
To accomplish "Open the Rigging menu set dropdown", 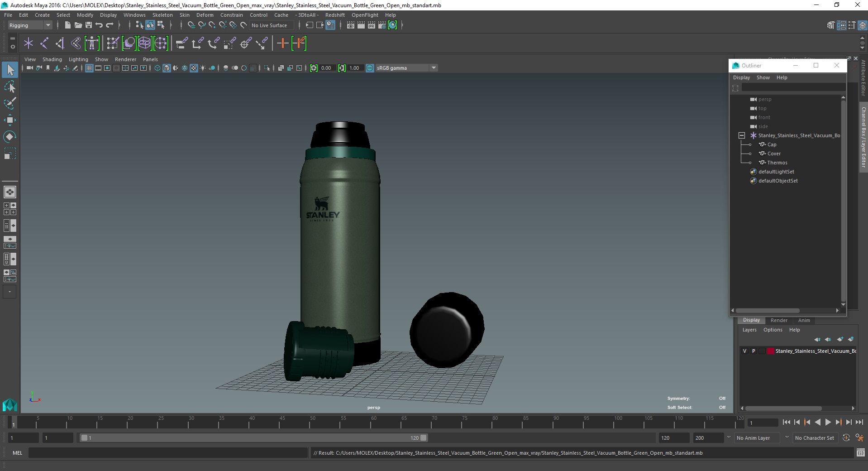I will click(30, 25).
